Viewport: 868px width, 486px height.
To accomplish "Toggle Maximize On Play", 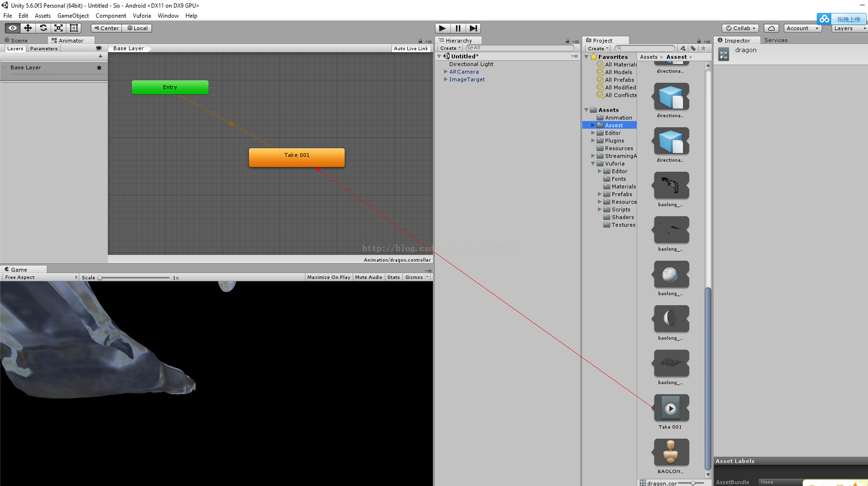I will (329, 277).
